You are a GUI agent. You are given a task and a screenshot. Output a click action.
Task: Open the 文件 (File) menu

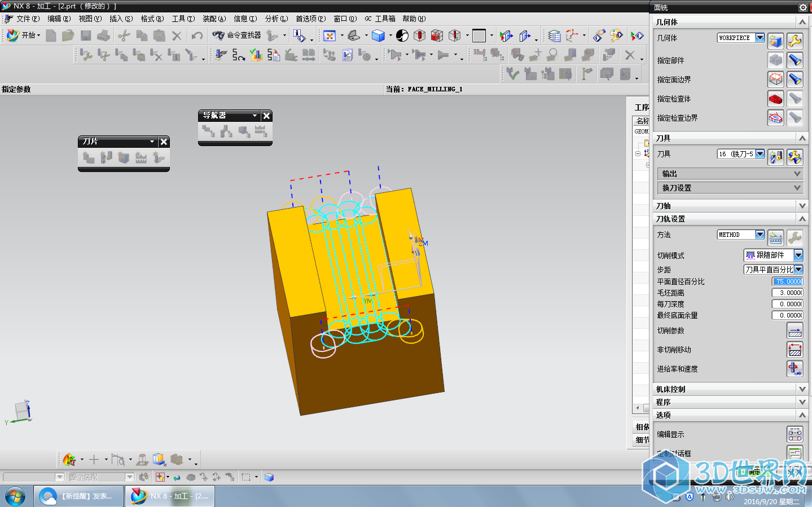tap(27, 19)
